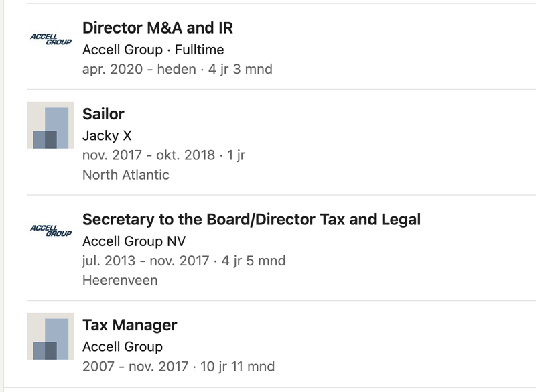Open the Accell Group · Fulltime company line
Viewport: 536px width, 392px height.
point(153,50)
